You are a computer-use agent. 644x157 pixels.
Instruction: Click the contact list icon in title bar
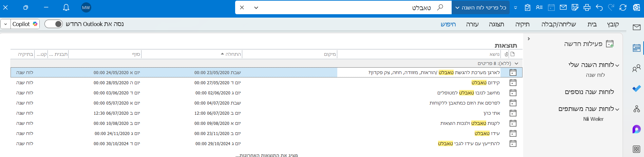(x=539, y=7)
